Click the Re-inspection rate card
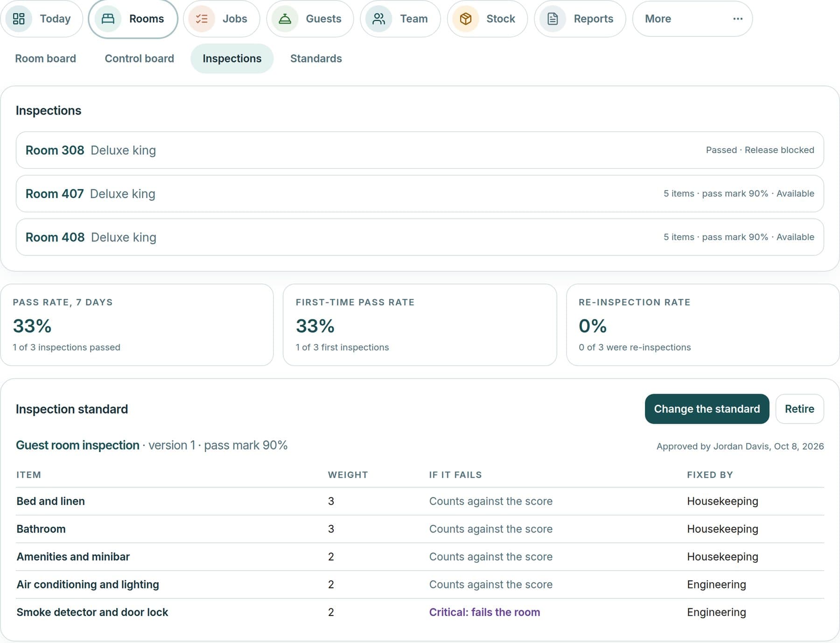840x643 pixels. pyautogui.click(x=703, y=325)
